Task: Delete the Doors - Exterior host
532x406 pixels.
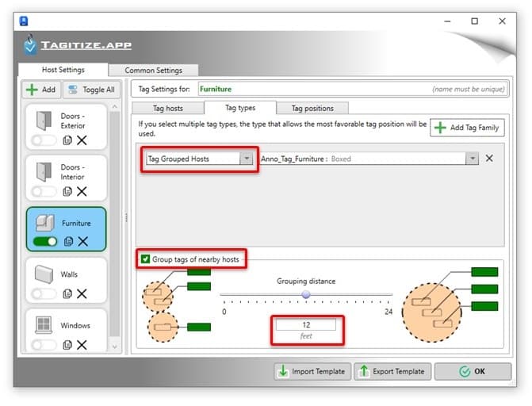Action: [x=82, y=140]
